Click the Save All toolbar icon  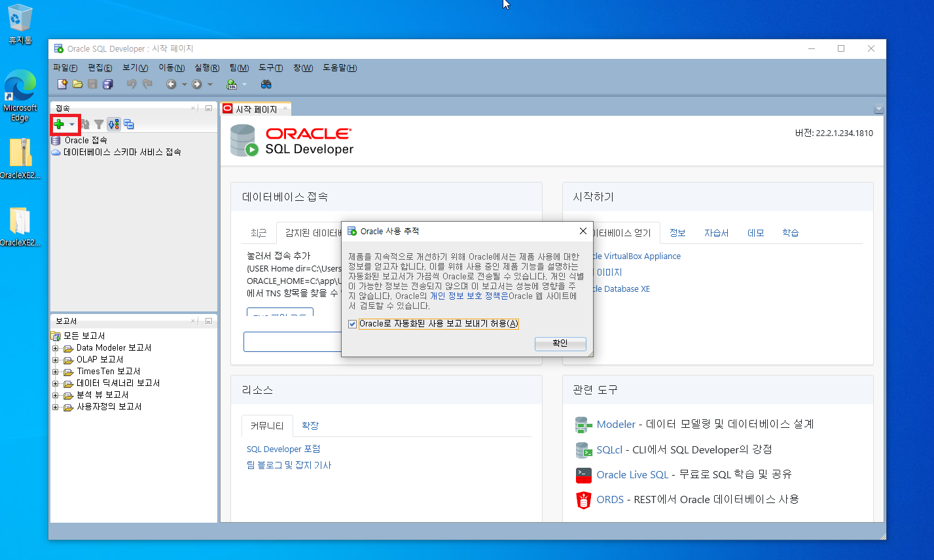tap(108, 84)
